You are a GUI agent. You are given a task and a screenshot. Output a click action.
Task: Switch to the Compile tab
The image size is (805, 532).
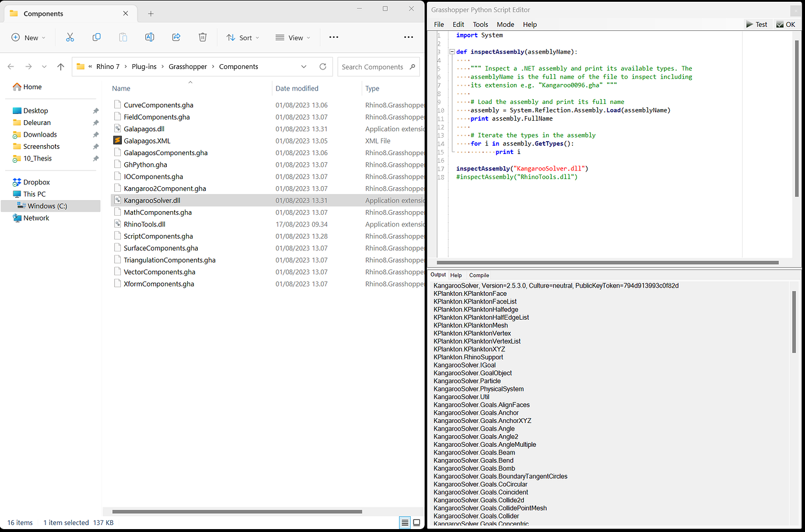(x=479, y=275)
